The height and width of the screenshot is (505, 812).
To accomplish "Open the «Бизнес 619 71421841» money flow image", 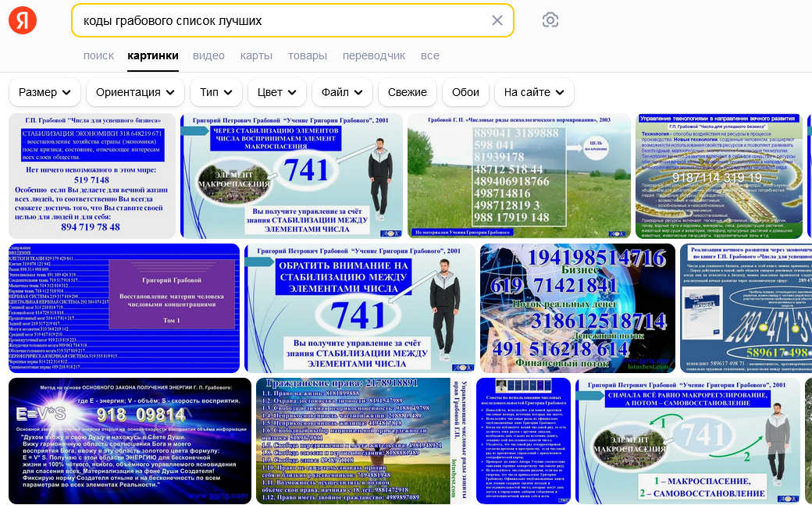I will [578, 308].
